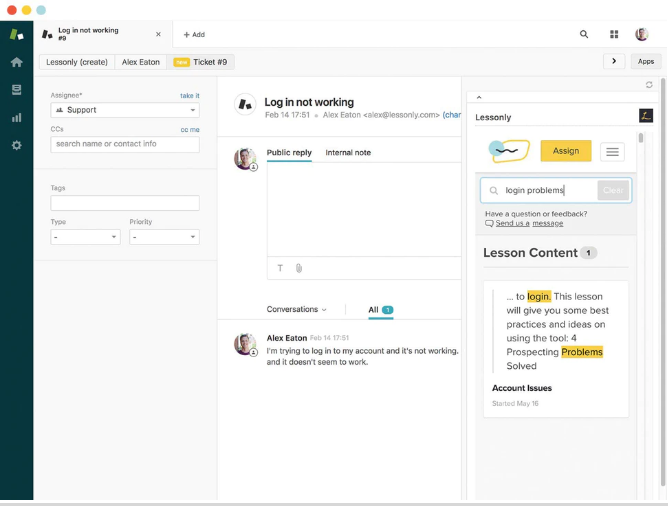Click the Tags input field
The image size is (668, 506).
coord(125,203)
